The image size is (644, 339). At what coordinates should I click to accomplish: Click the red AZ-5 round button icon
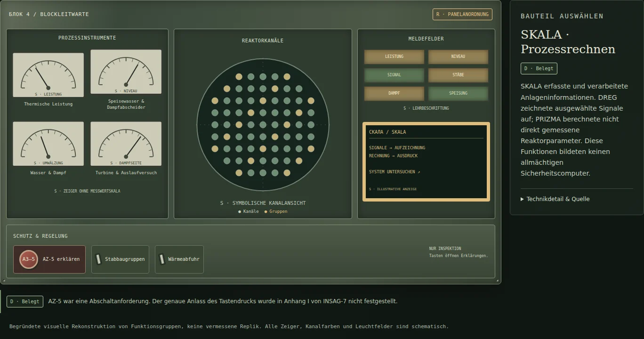tap(28, 259)
